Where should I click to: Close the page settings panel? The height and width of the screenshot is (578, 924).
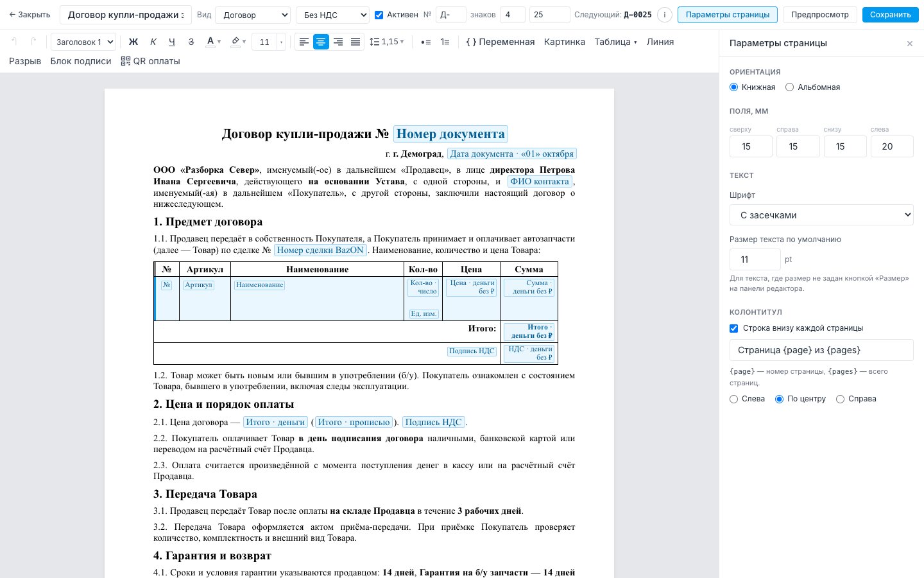pyautogui.click(x=909, y=44)
